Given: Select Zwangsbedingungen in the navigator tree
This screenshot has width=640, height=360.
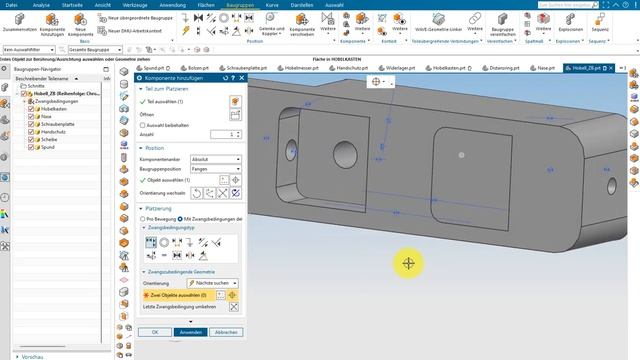Looking at the screenshot, I should (x=56, y=101).
